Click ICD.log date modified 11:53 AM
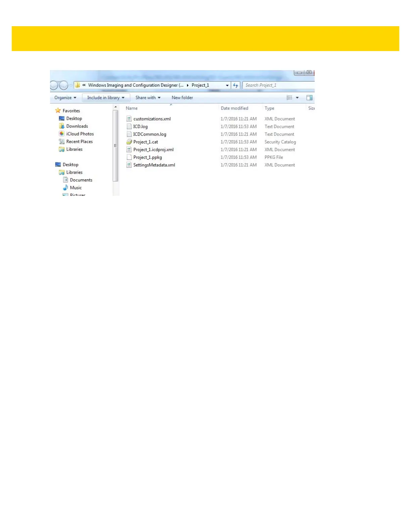This screenshot has height=532, width=411. pos(238,127)
